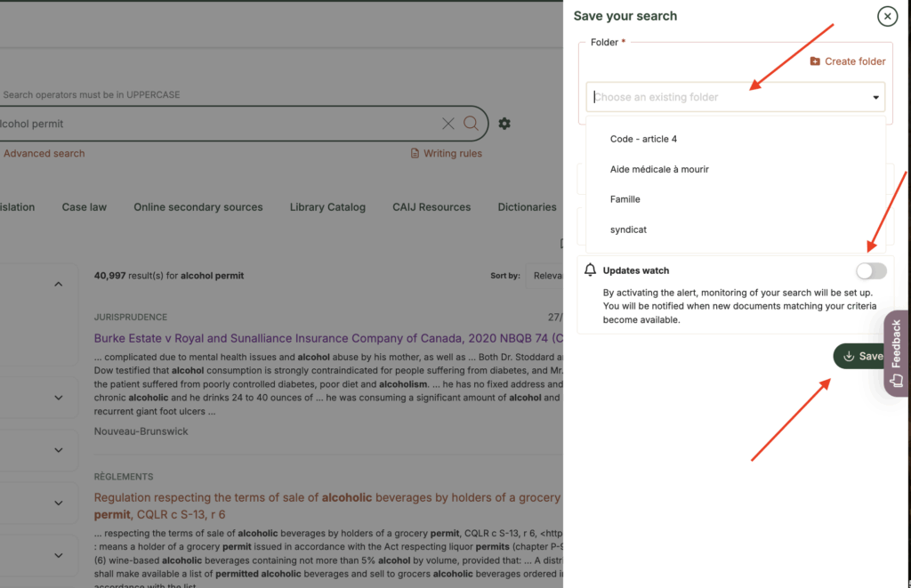
Task: Click the RÈGLEMENTS label
Action: click(124, 477)
